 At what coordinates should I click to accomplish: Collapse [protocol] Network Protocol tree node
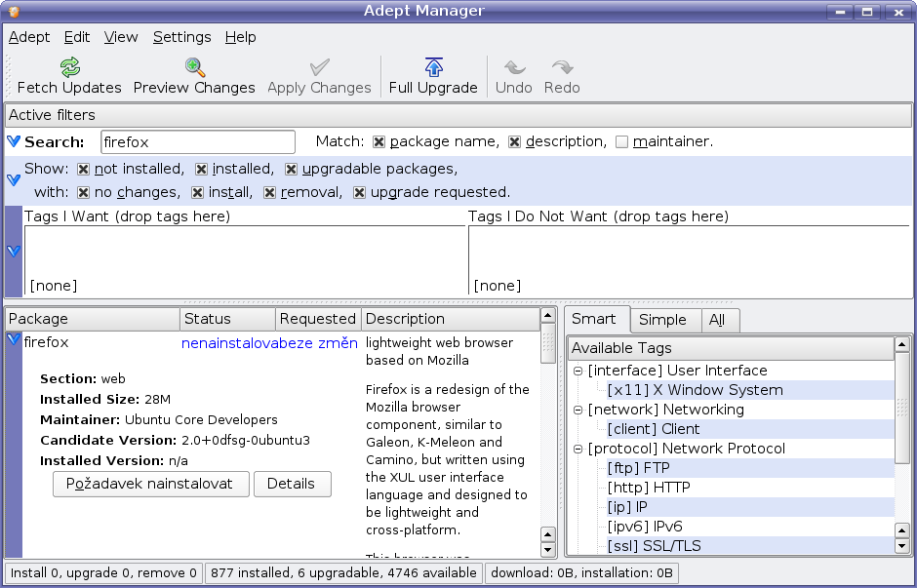578,449
